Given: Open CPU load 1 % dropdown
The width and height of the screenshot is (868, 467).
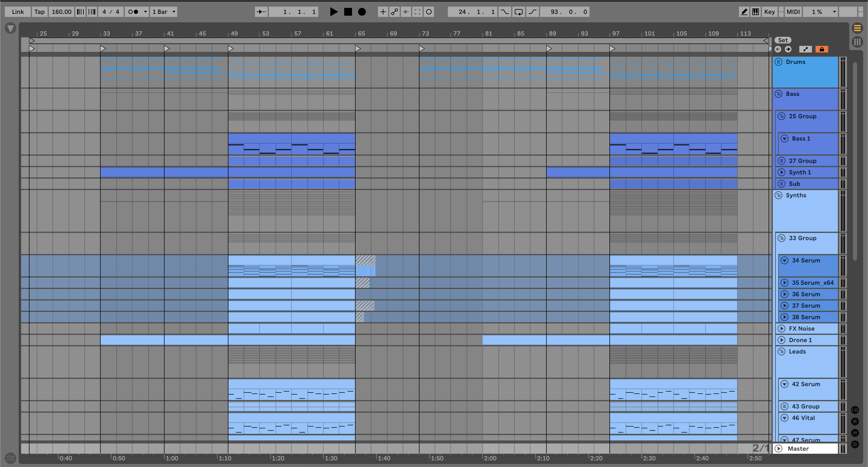Looking at the screenshot, I should (x=820, y=12).
